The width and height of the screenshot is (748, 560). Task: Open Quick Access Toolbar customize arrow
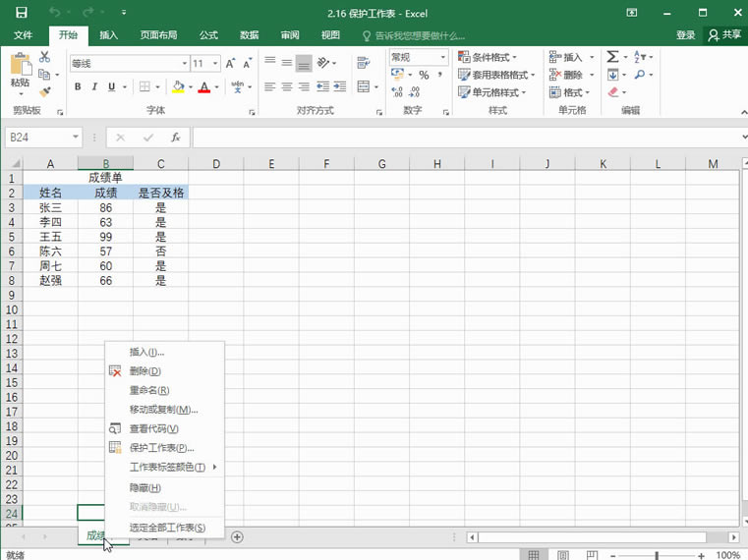pyautogui.click(x=124, y=13)
